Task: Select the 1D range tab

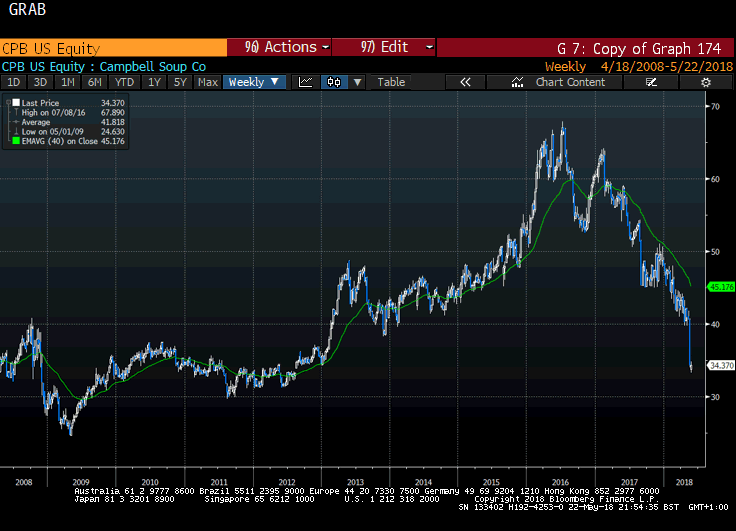Action: pos(13,82)
